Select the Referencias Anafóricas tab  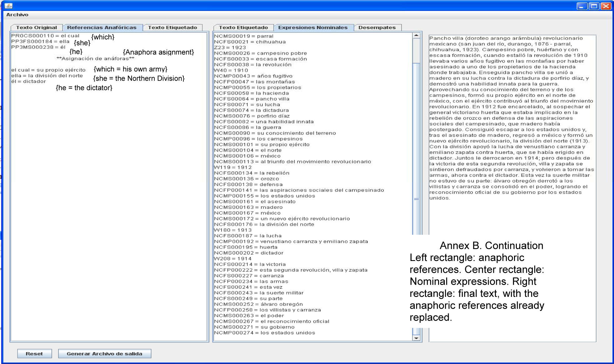(102, 27)
